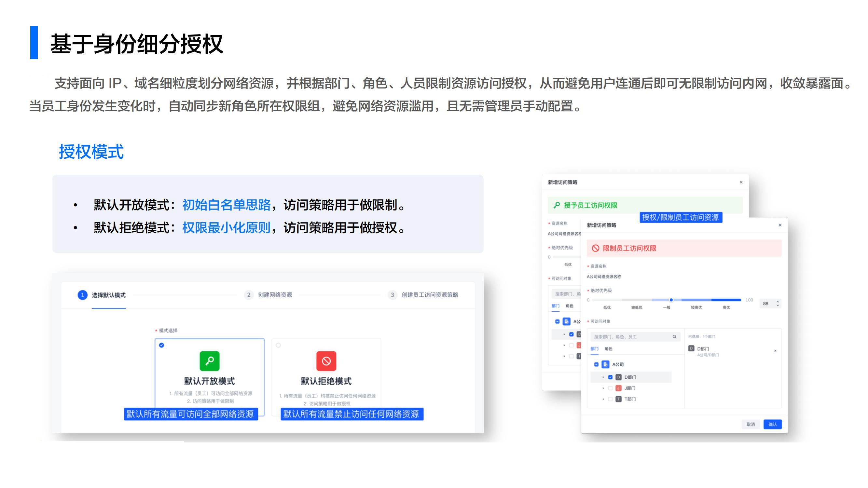Click the red prohibit icon of 默认拒绝模式

point(326,361)
